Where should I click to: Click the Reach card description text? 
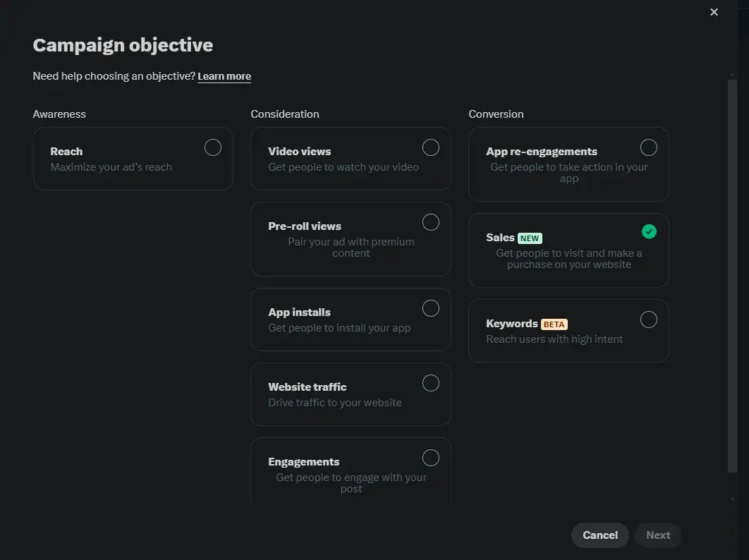[111, 167]
